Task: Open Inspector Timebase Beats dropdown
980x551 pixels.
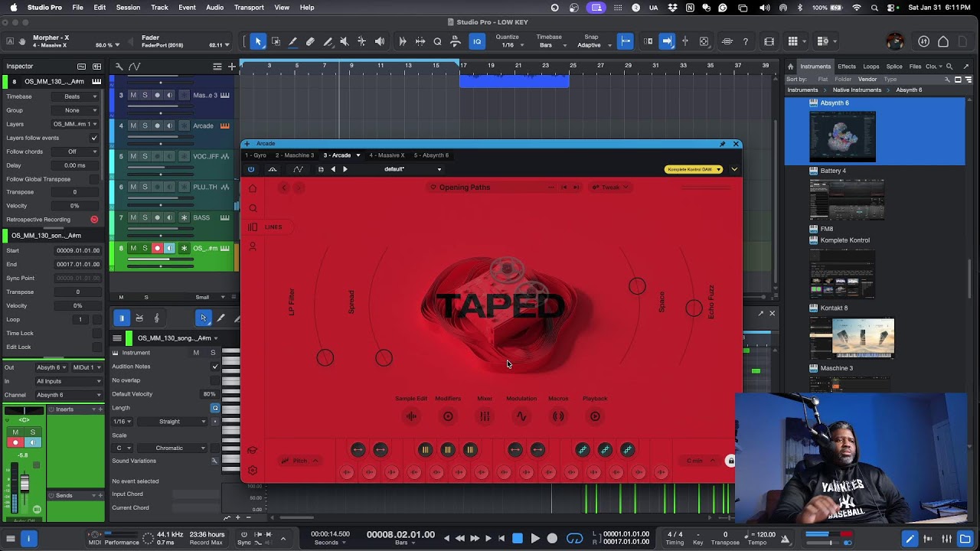Action: click(77, 96)
